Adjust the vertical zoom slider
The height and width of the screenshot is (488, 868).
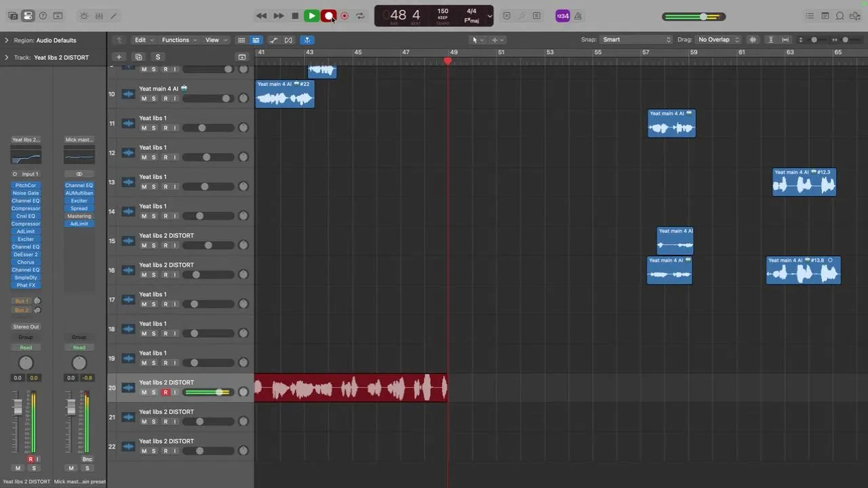click(x=814, y=40)
